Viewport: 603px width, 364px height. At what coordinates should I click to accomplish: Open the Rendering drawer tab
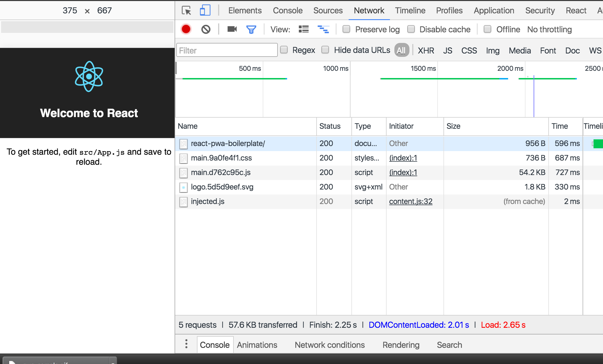tap(401, 345)
